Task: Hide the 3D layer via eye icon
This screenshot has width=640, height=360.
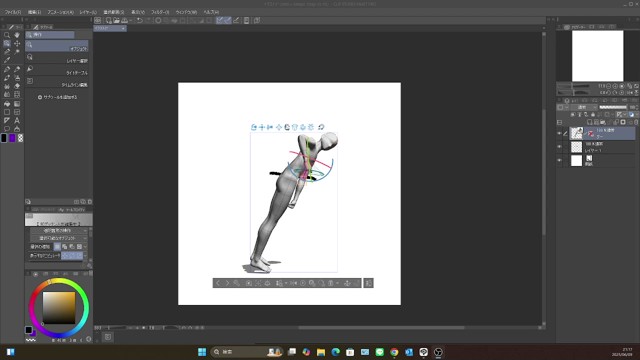Action: (x=560, y=133)
